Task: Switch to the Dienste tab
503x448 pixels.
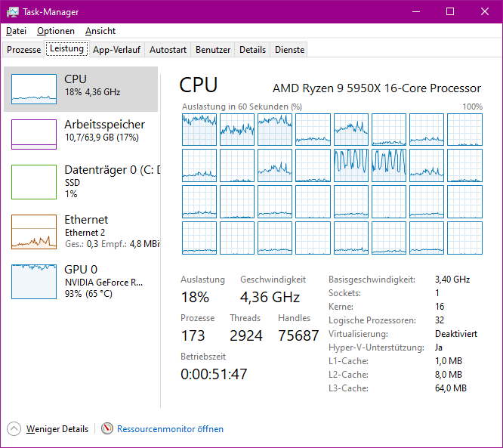Action: (290, 50)
